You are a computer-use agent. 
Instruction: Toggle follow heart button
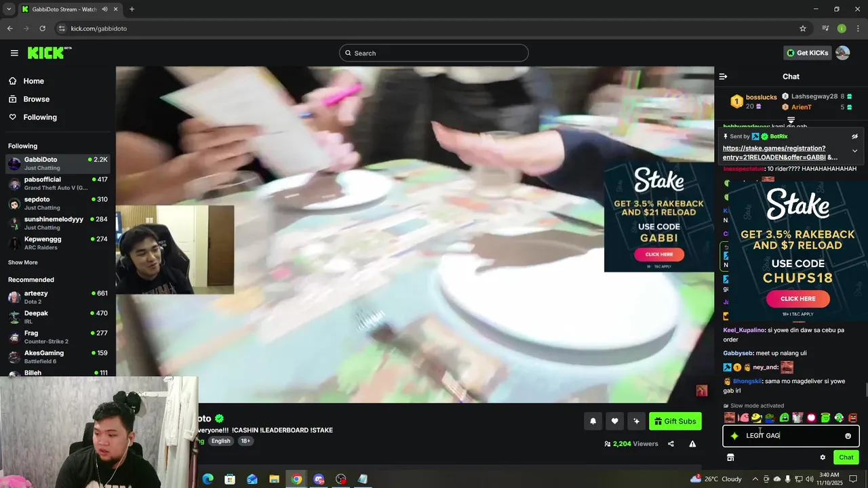click(614, 422)
